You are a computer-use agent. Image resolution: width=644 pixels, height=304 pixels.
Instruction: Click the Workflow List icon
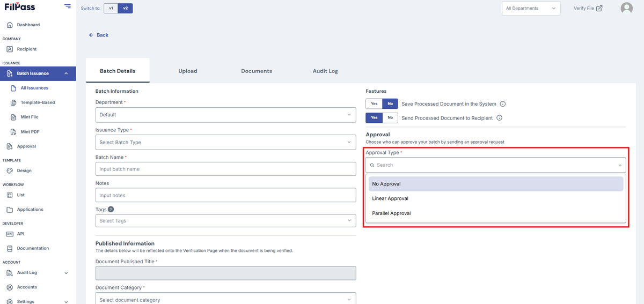click(10, 195)
